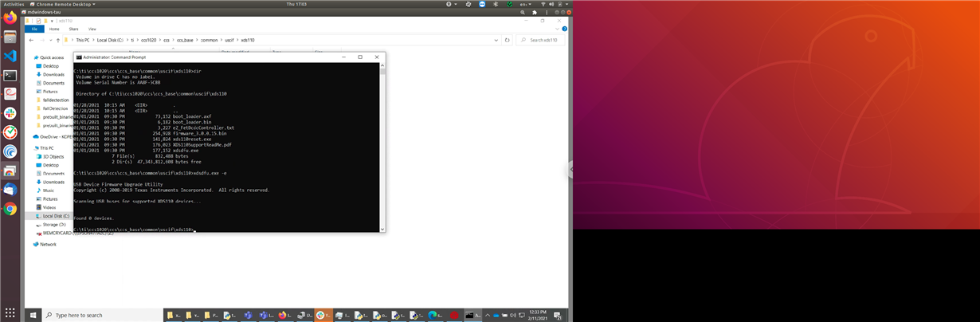The width and height of the screenshot is (980, 322).
Task: Open Thunderbird mail from the dock
Action: click(10, 190)
